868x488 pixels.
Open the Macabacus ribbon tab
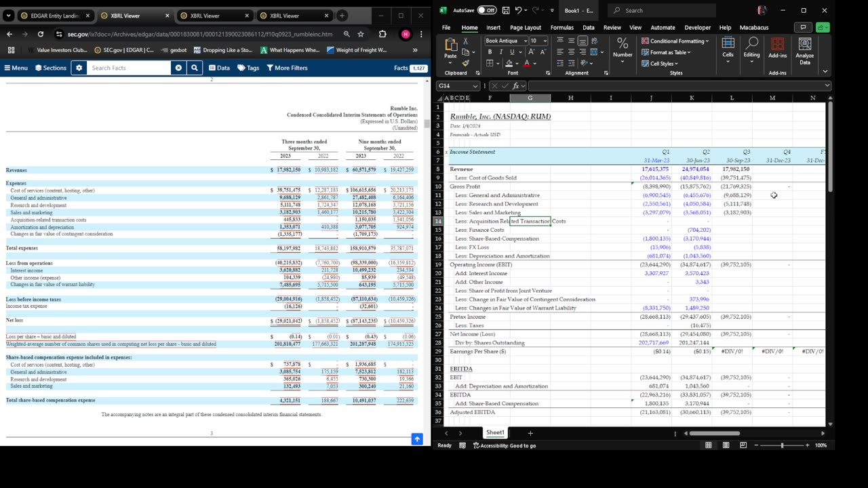[x=753, y=28]
